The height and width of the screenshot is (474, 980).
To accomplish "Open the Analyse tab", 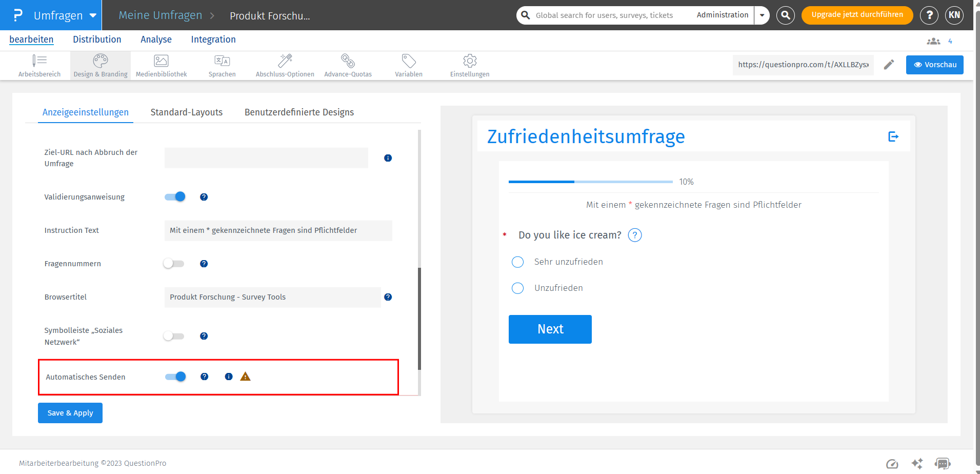I will tap(156, 39).
